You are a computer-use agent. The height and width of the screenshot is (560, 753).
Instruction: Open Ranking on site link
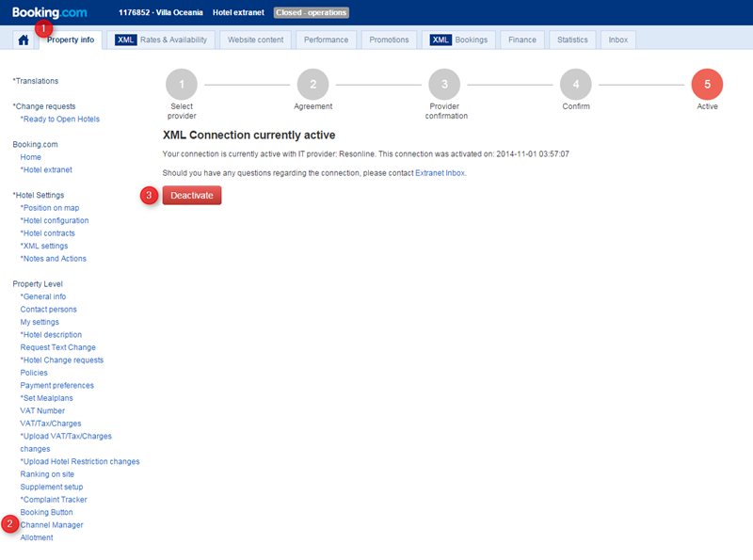(47, 474)
